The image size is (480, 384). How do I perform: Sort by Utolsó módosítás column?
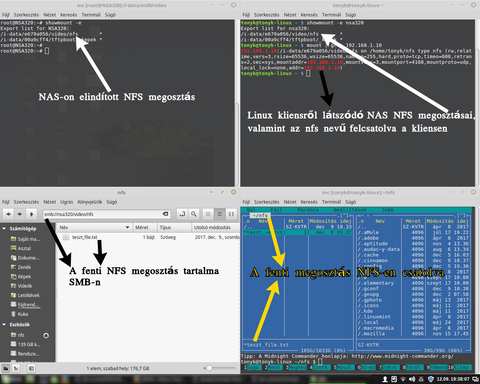[x=215, y=227]
